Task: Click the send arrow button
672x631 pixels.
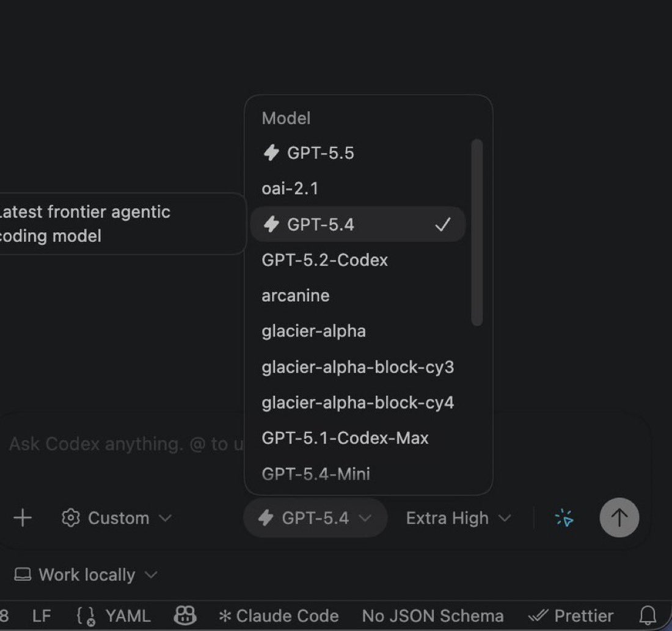Action: coord(619,517)
